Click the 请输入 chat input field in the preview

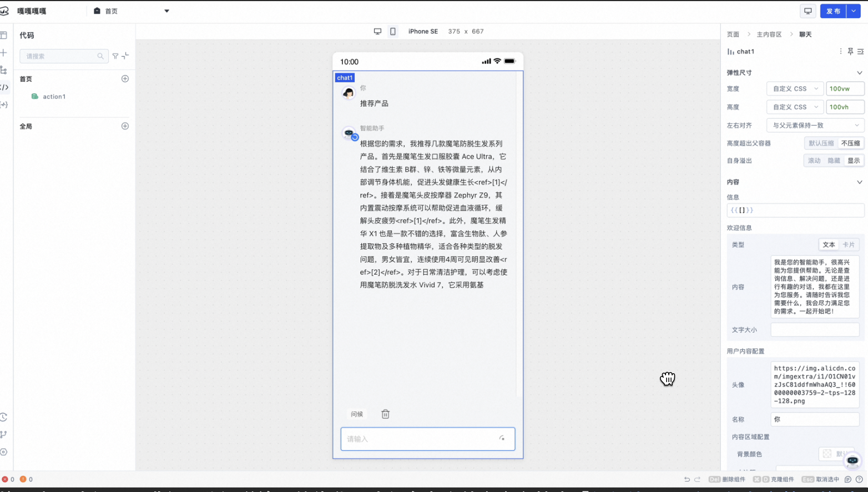(427, 439)
